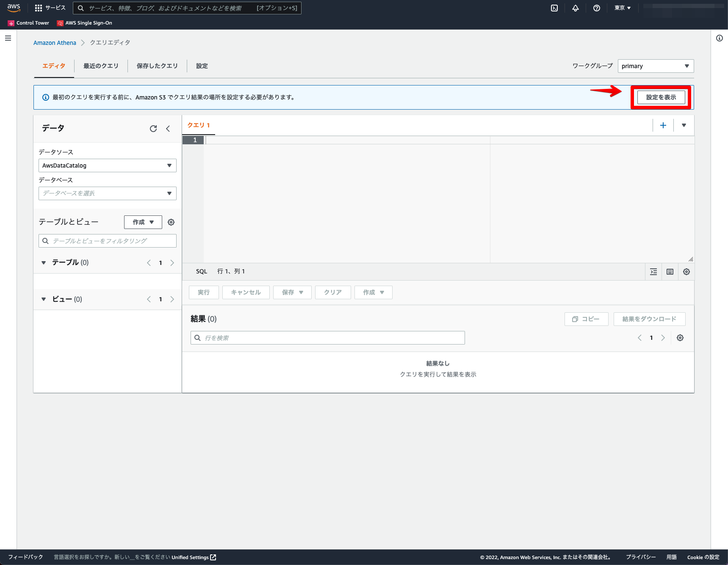Go to previous tables page arrow
Viewport: 728px width, 565px height.
click(x=149, y=263)
